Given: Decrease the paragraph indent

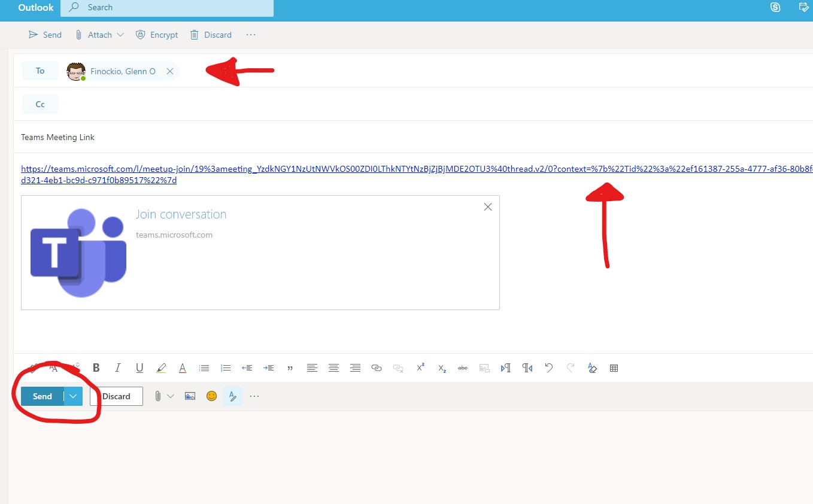Looking at the screenshot, I should point(247,368).
